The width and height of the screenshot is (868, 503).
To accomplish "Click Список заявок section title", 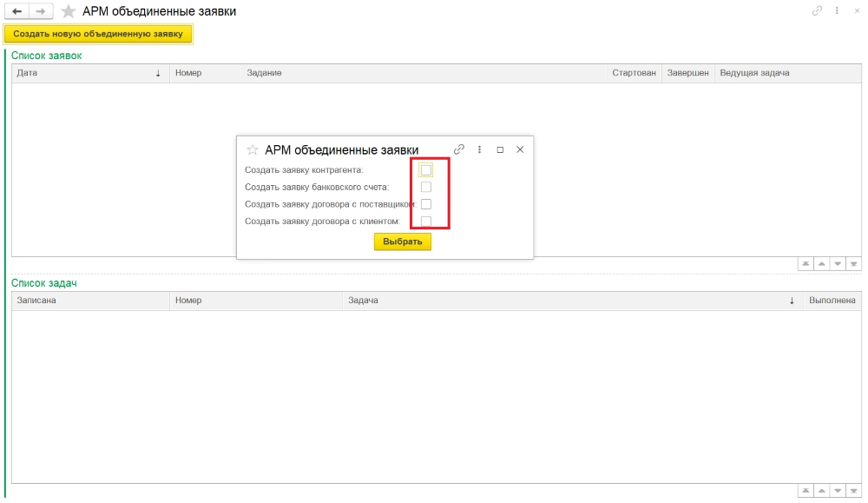I will tap(47, 56).
